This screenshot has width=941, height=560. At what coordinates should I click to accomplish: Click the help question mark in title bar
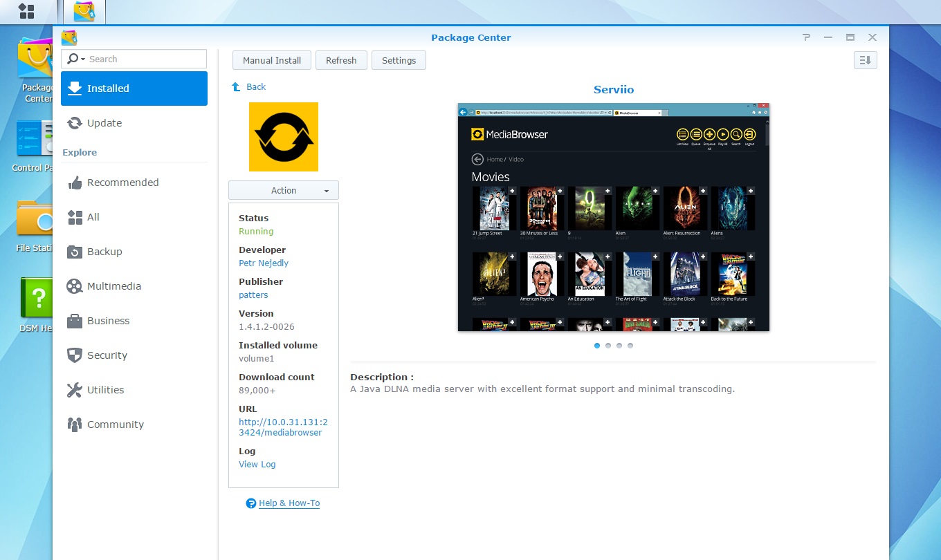click(807, 37)
